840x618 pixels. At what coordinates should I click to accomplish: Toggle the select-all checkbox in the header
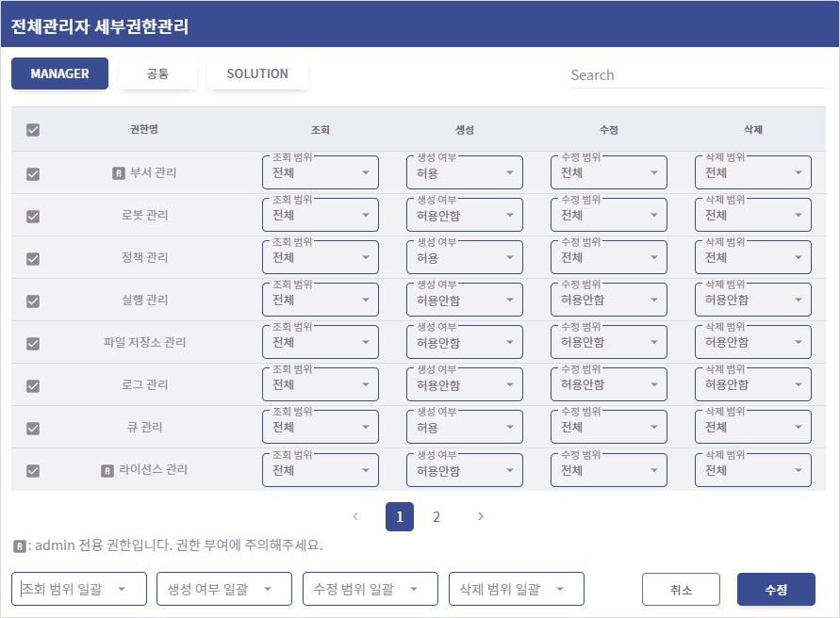coord(33,129)
